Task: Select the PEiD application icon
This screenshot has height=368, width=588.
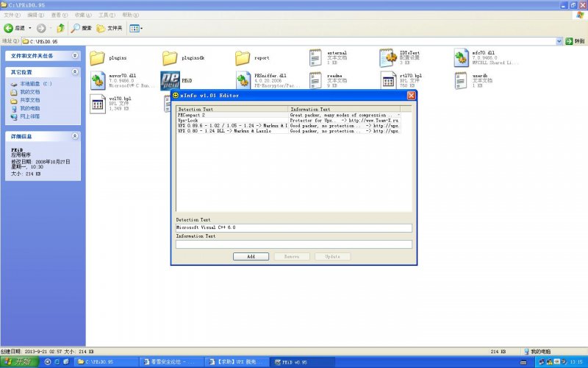Action: [x=176, y=81]
